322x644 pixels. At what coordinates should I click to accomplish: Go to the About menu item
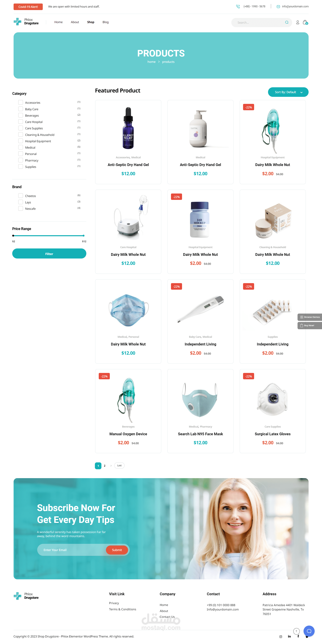click(x=75, y=22)
